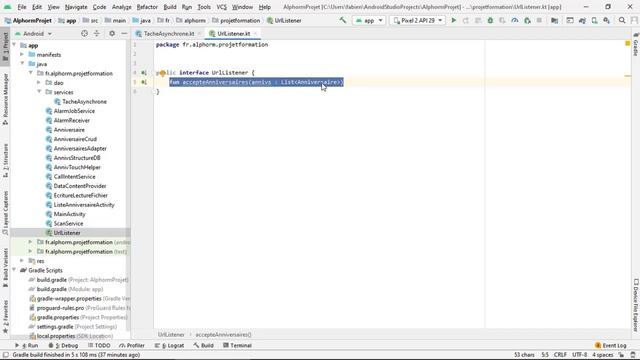Open the Event Log tool window
This screenshot has height=360, width=640.
point(611,345)
